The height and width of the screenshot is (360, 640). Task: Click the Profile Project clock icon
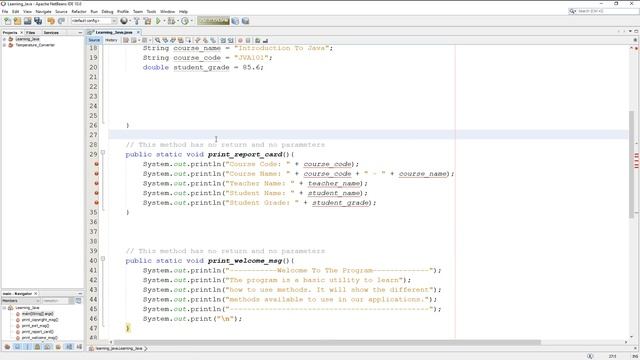pos(185,21)
